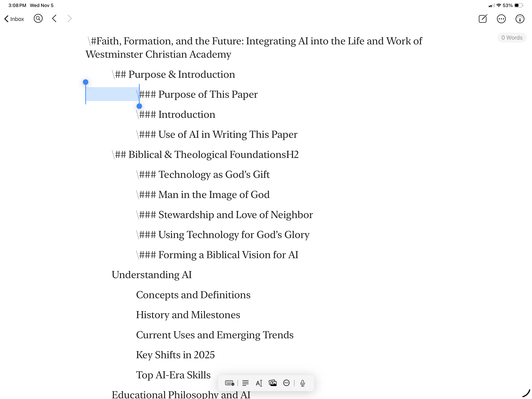Viewport: 532px width, 399px height.
Task: Navigate forward with the right chevron
Action: coord(70,18)
